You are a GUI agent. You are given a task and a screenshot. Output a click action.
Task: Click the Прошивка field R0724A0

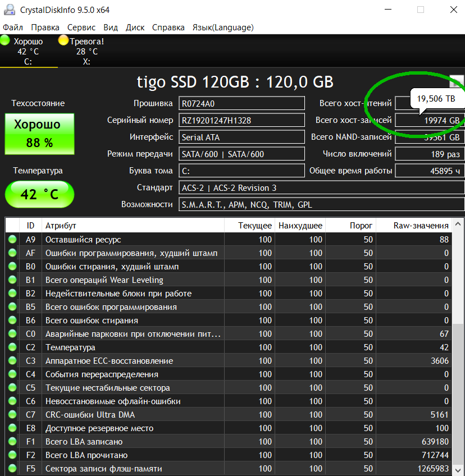[241, 103]
